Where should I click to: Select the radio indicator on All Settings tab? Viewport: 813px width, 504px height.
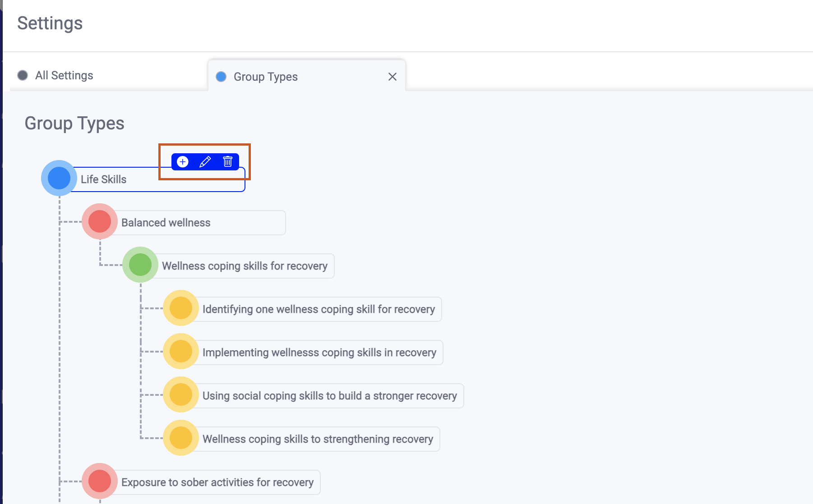click(22, 76)
